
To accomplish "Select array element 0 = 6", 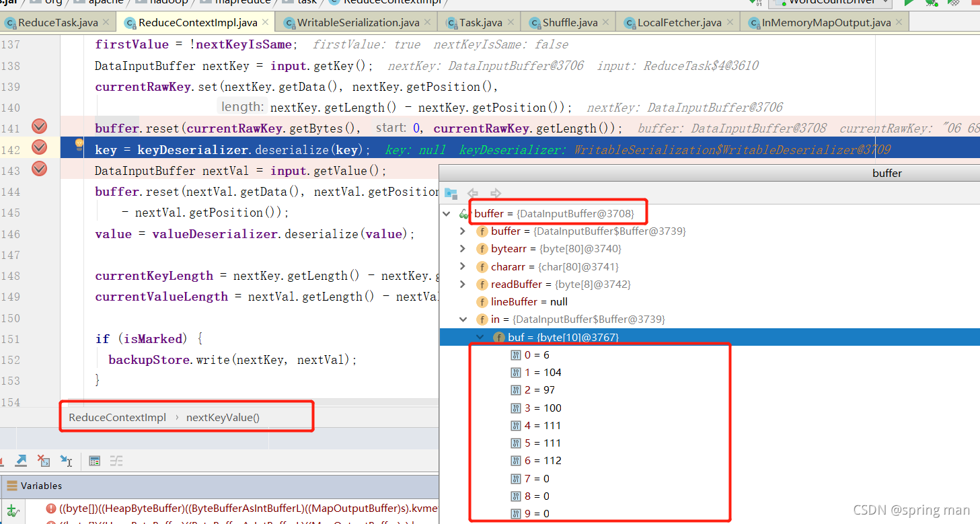I will (710, 354).
